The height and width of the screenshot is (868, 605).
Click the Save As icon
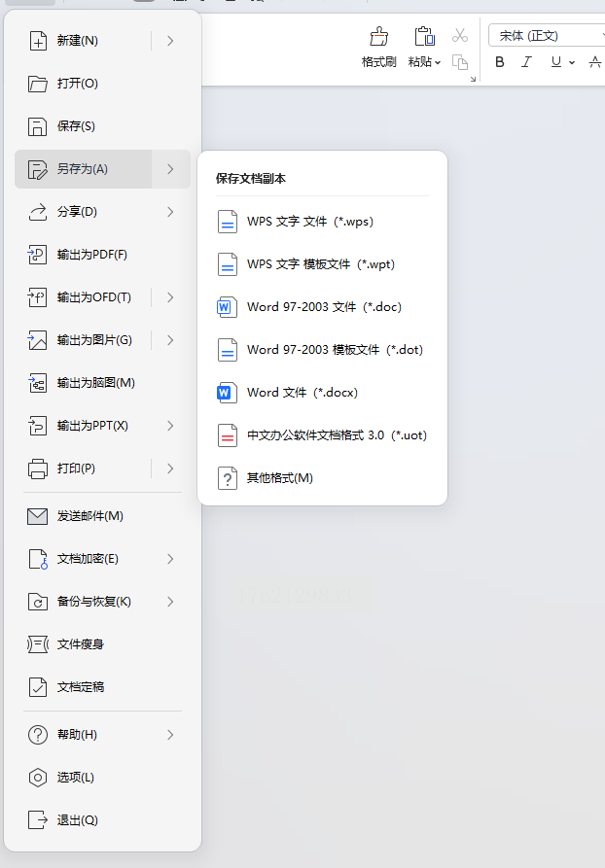[38, 169]
